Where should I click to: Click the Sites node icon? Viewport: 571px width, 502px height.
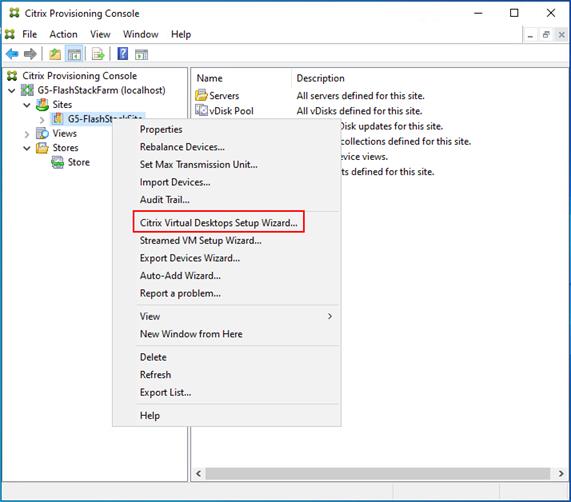(x=42, y=104)
